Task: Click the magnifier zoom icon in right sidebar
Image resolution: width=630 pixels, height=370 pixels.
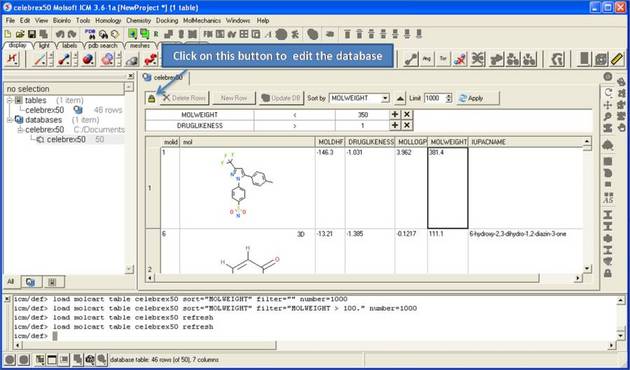Action: tap(608, 117)
